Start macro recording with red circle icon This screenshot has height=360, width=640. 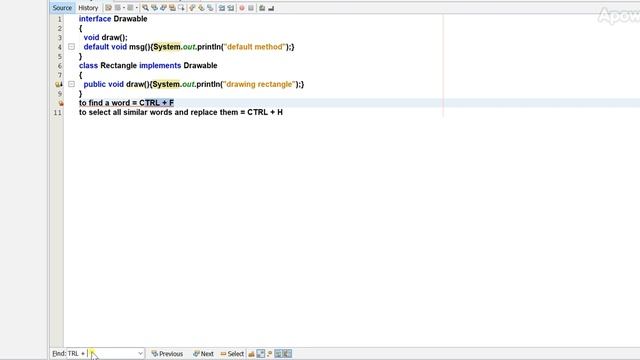(242, 8)
